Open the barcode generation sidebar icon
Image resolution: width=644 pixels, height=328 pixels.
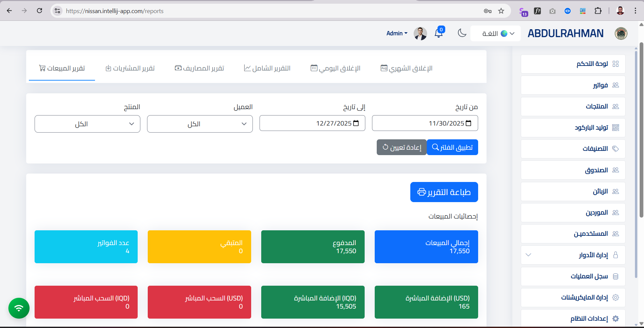[616, 128]
